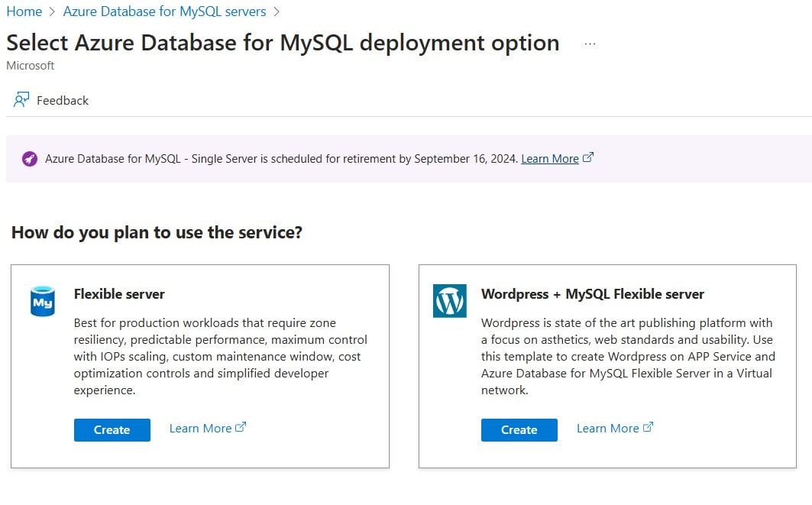Click external link icon in Flexible server card
The image size is (812, 505).
(241, 427)
